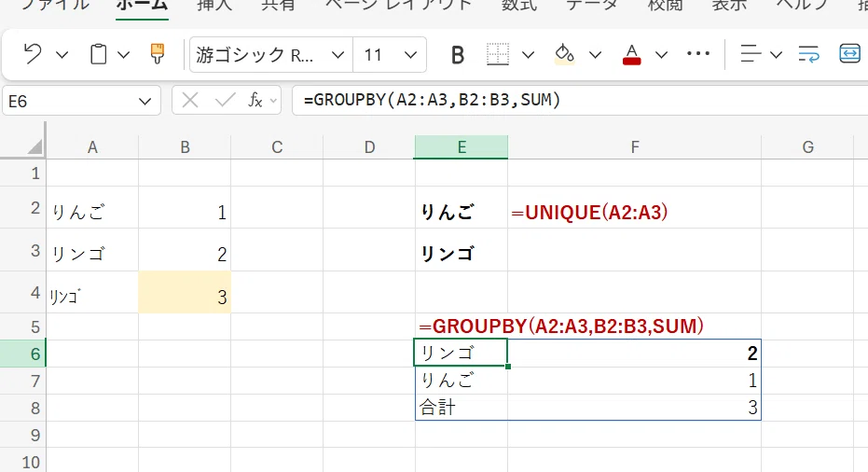The image size is (868, 472).
Task: Toggle Bold formatting button
Action: 457,55
